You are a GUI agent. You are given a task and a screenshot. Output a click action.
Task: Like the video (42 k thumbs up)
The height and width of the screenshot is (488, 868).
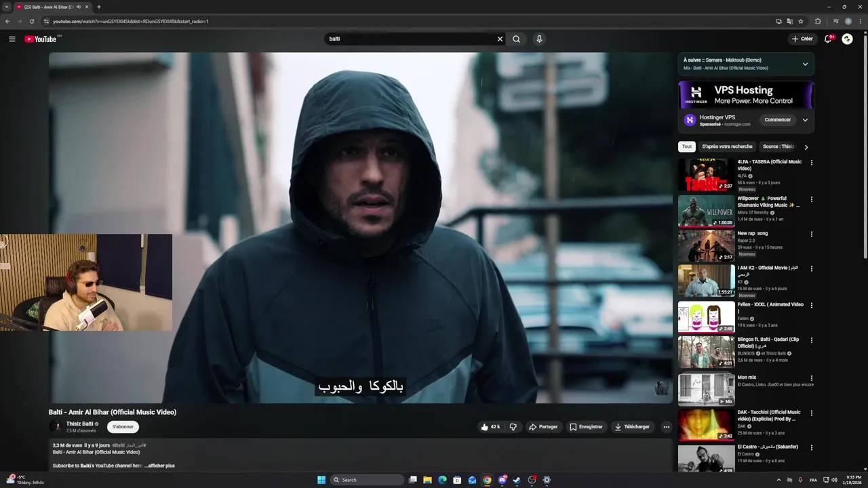coord(490,427)
